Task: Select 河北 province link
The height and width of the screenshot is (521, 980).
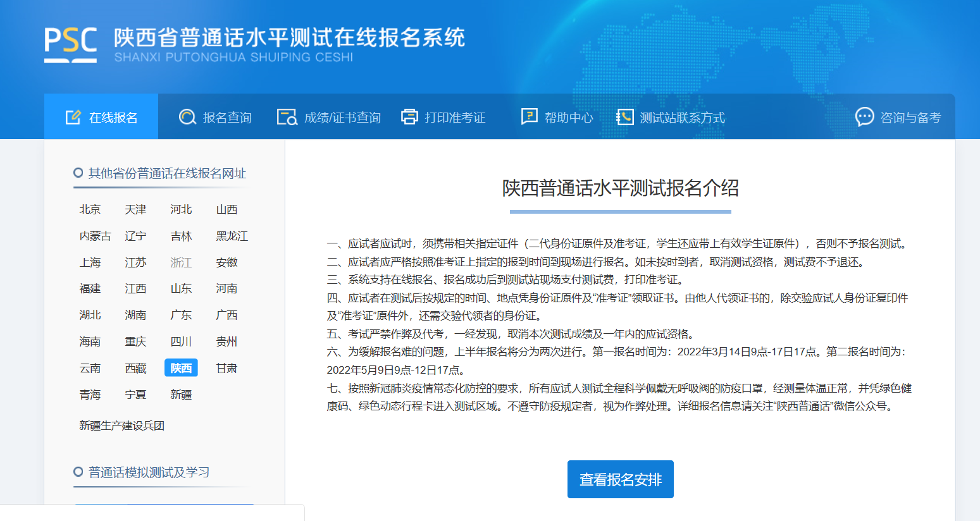Action: tap(181, 209)
